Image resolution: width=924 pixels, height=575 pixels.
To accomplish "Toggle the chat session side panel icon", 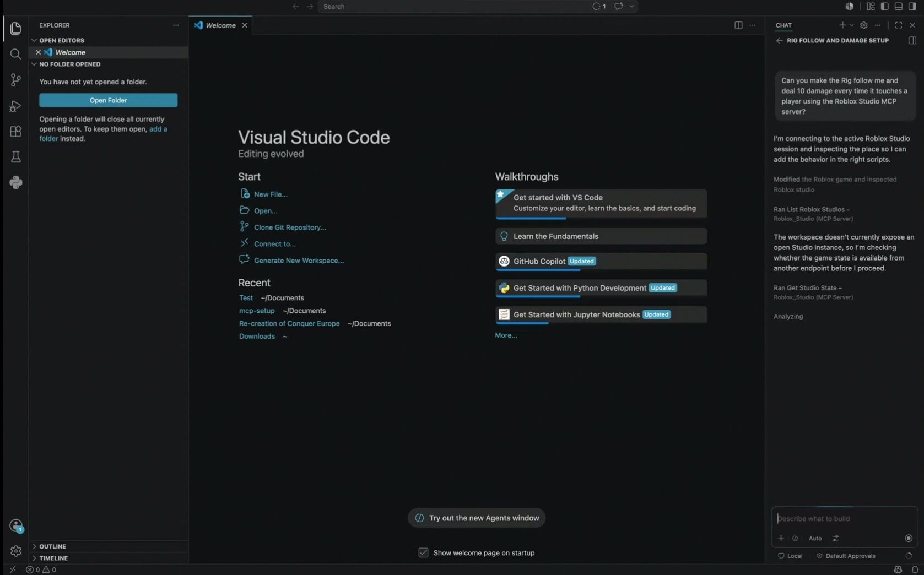I will [x=912, y=41].
